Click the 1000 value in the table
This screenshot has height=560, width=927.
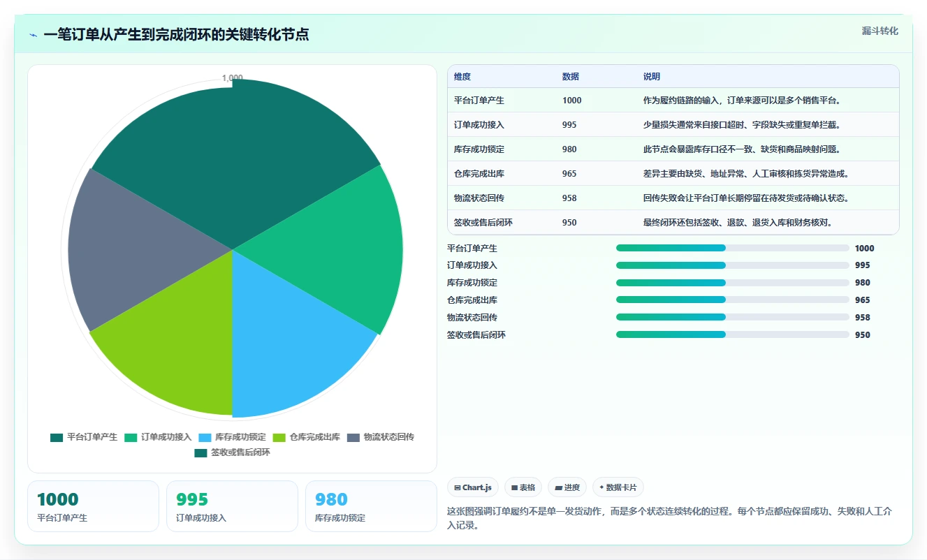pos(571,101)
